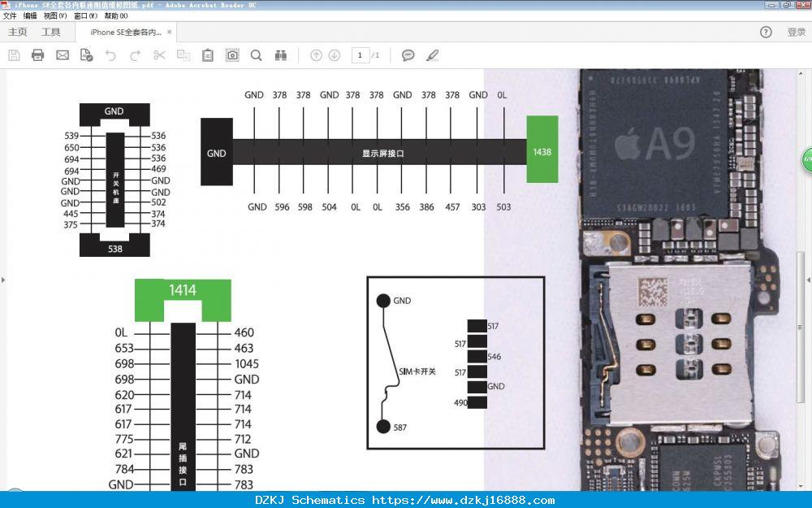Viewport: 812px width, 508px height.
Task: Click the Paste clipboard icon
Action: click(208, 55)
